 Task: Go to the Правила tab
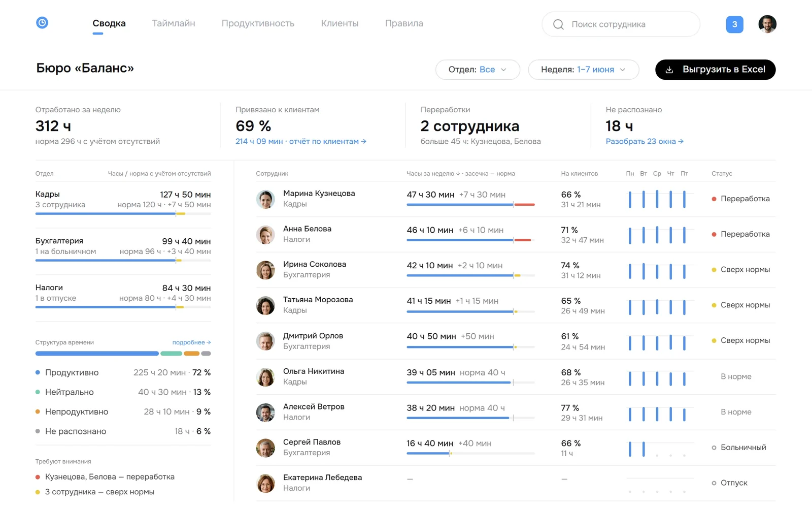(404, 23)
